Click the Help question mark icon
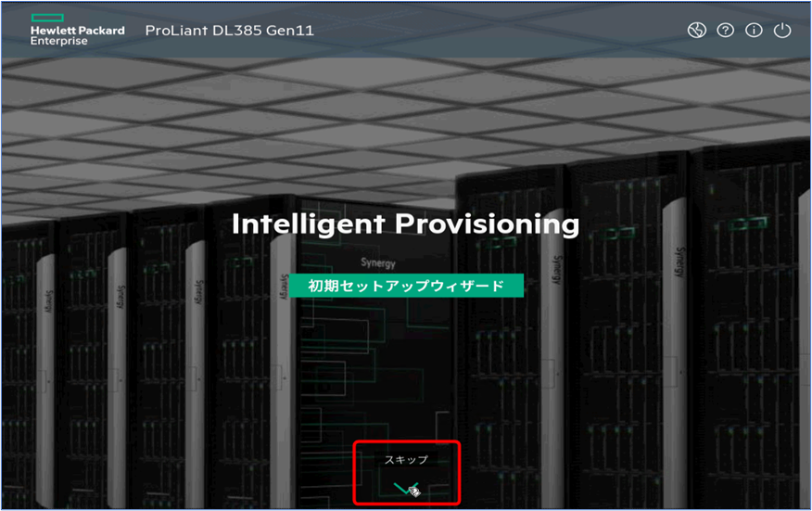This screenshot has width=812, height=511. [726, 31]
